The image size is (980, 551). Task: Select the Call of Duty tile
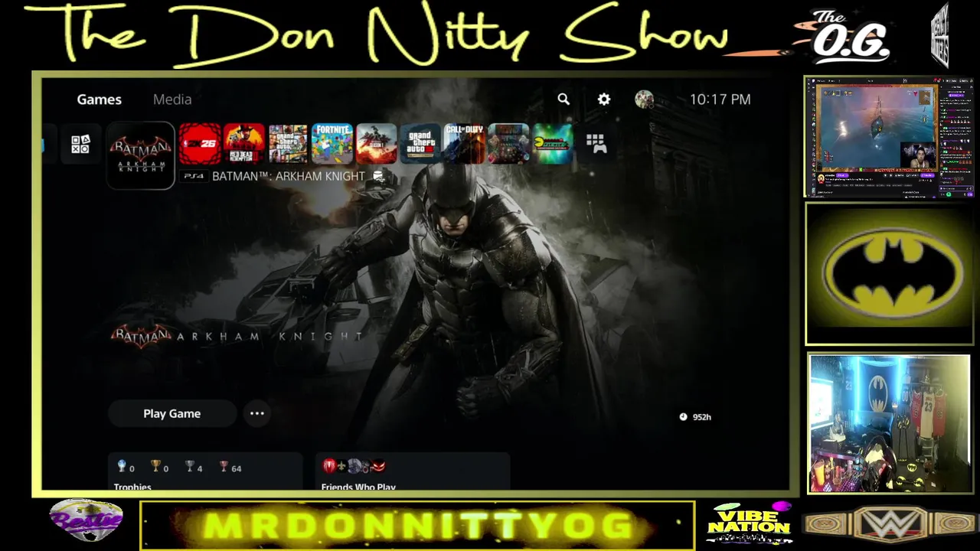(x=465, y=144)
